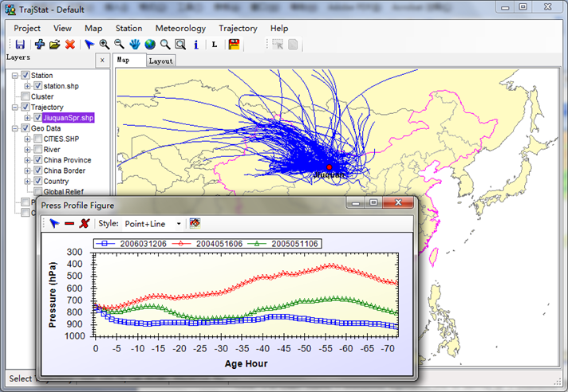Click the Open folder icon

click(54, 45)
